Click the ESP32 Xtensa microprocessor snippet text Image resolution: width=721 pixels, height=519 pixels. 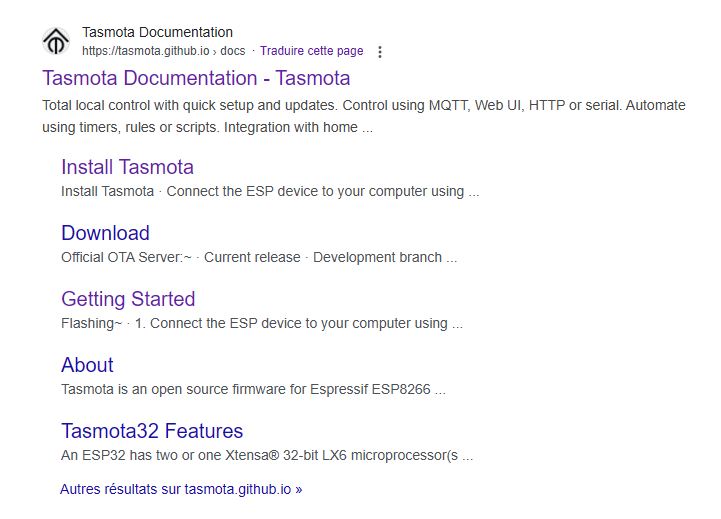coord(267,456)
